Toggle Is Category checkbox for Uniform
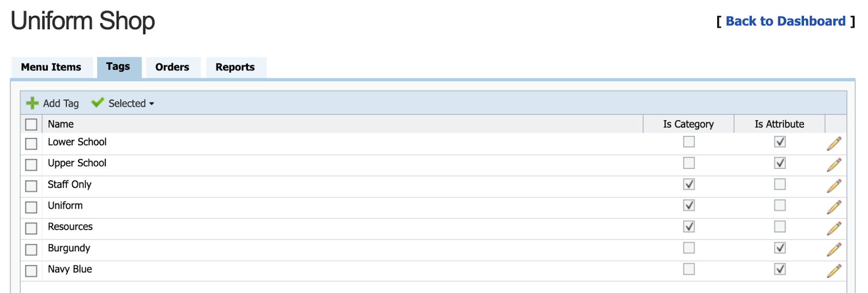The width and height of the screenshot is (868, 293). [x=688, y=206]
